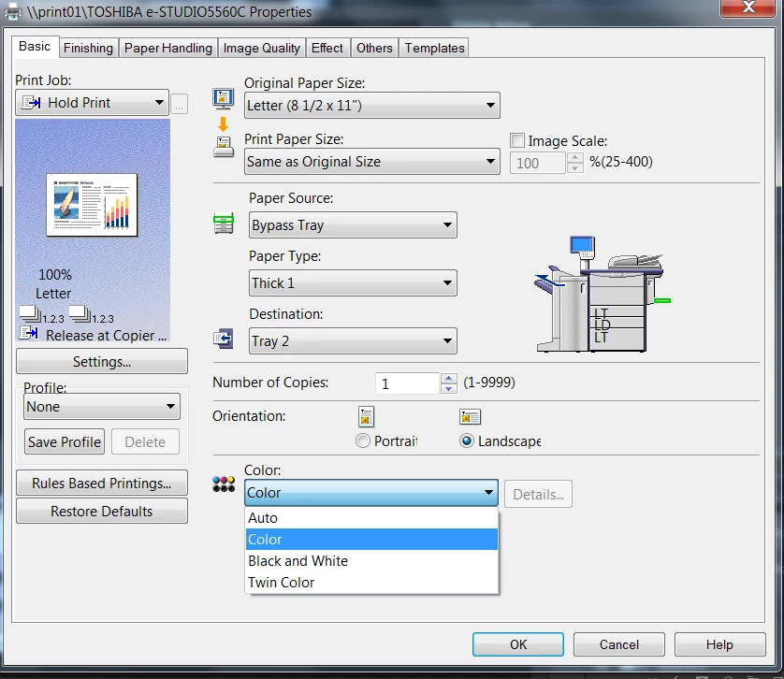The image size is (784, 679).
Task: Select the Landscape radio button
Action: pos(467,441)
